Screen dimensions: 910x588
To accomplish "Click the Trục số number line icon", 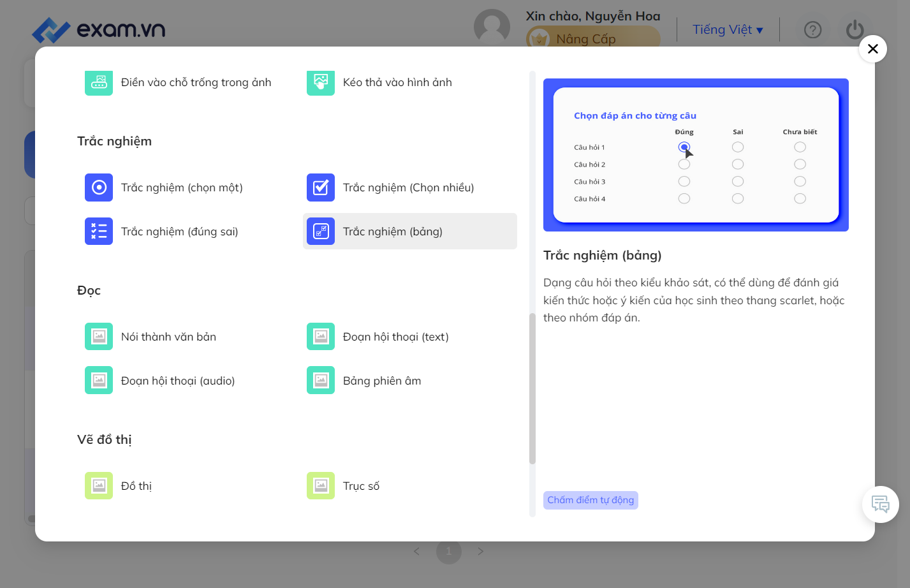I will pyautogui.click(x=321, y=486).
